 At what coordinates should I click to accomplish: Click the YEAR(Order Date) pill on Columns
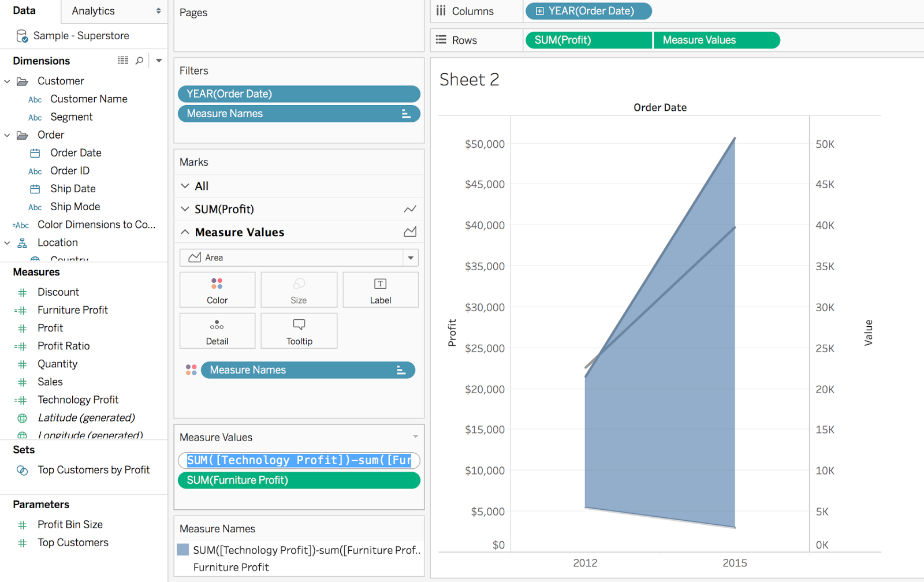click(588, 11)
